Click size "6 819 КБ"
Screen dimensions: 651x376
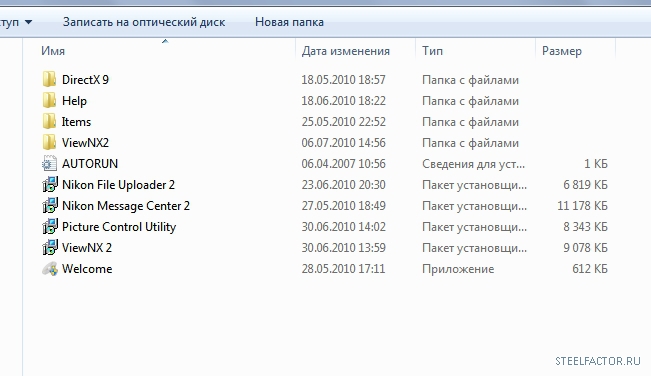(x=585, y=185)
